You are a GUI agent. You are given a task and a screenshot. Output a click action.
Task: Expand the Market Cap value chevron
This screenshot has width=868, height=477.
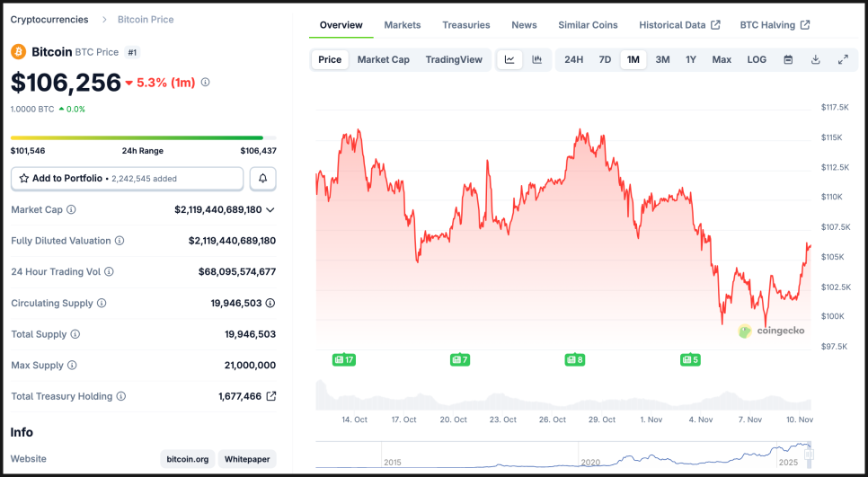click(270, 209)
